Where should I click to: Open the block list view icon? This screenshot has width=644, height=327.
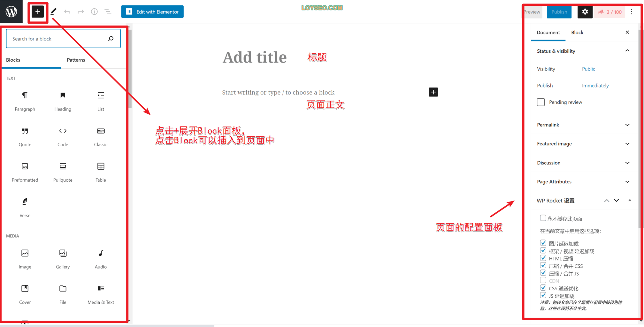pyautogui.click(x=108, y=12)
